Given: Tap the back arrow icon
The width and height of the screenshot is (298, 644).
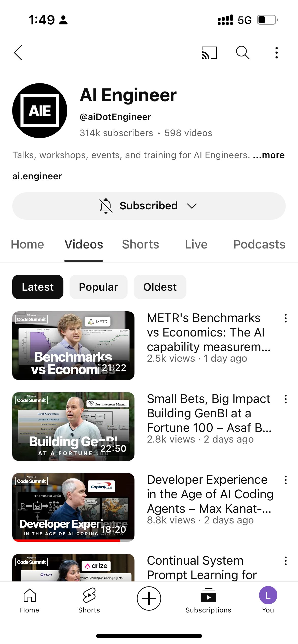Looking at the screenshot, I should 18,53.
